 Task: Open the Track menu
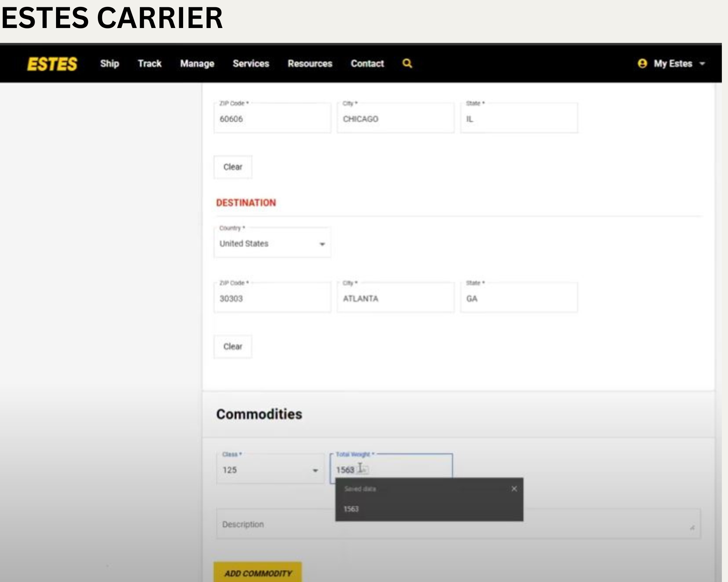pos(150,64)
